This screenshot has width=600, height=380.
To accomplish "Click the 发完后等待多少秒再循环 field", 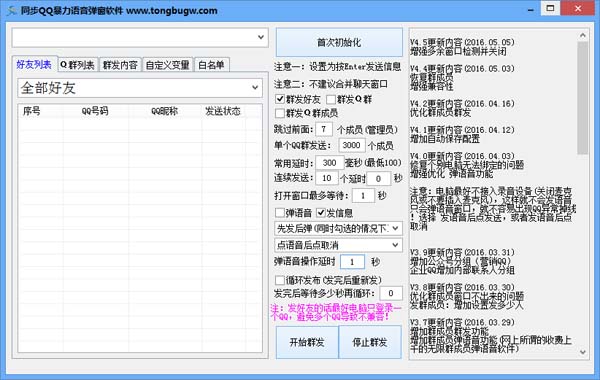I will pyautogui.click(x=391, y=293).
